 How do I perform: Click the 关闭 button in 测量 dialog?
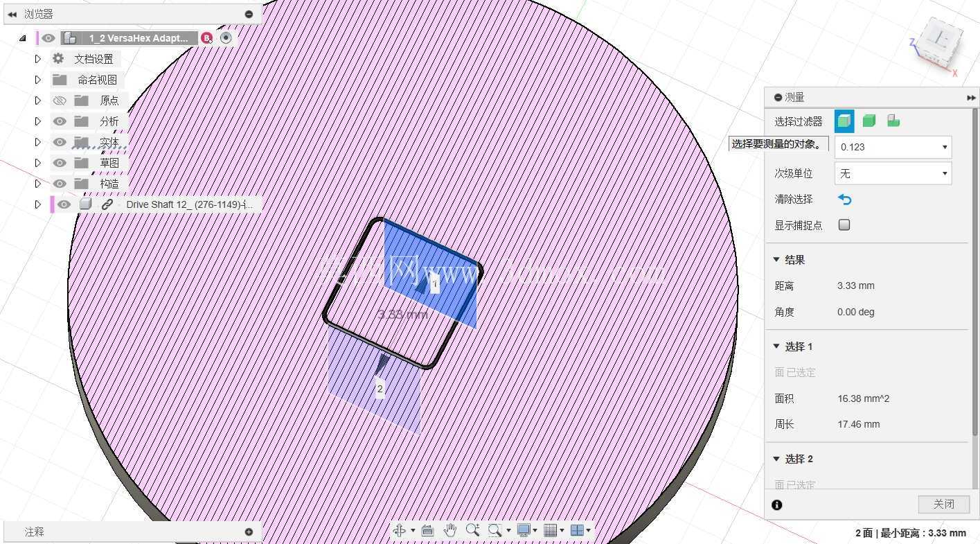tap(943, 504)
